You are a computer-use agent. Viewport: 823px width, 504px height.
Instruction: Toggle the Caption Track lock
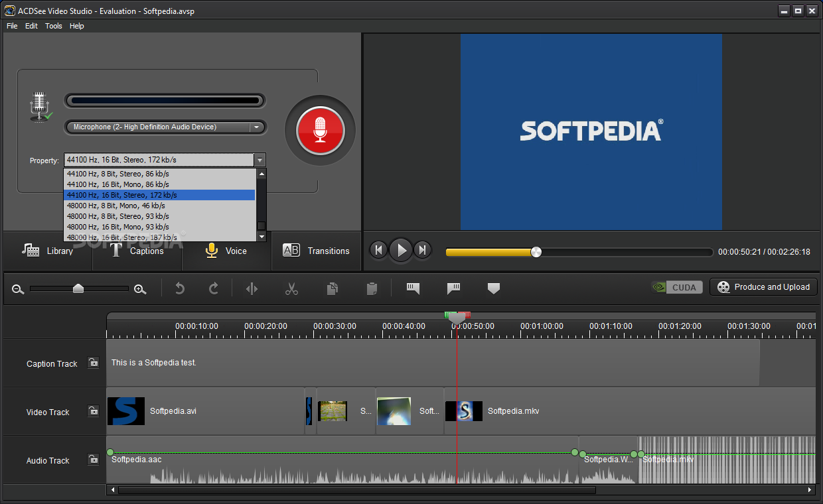coord(93,363)
